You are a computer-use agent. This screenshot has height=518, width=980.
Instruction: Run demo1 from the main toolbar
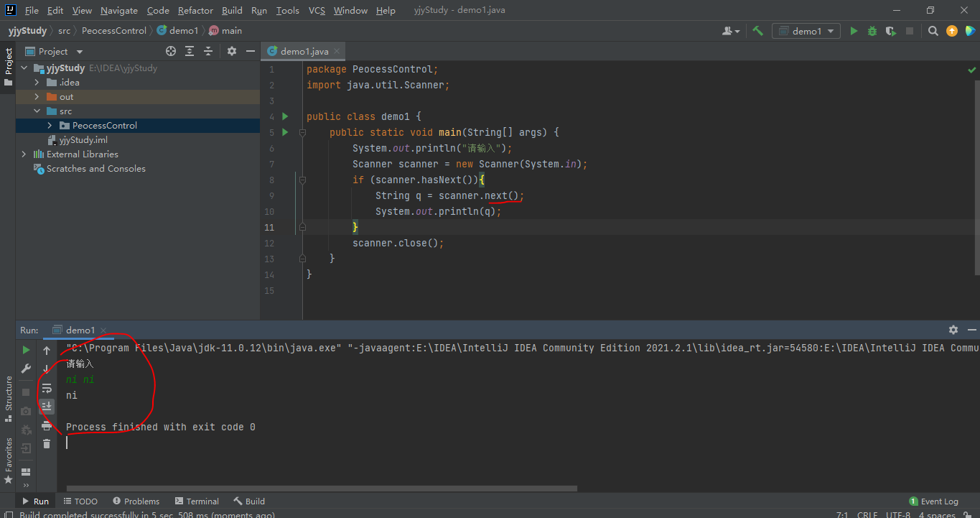pos(854,31)
